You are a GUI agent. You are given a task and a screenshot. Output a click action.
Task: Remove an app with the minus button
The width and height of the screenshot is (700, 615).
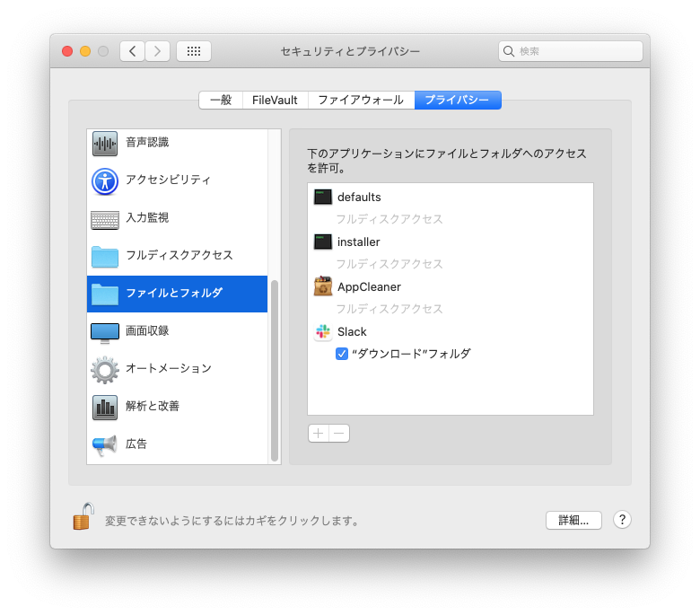(339, 434)
